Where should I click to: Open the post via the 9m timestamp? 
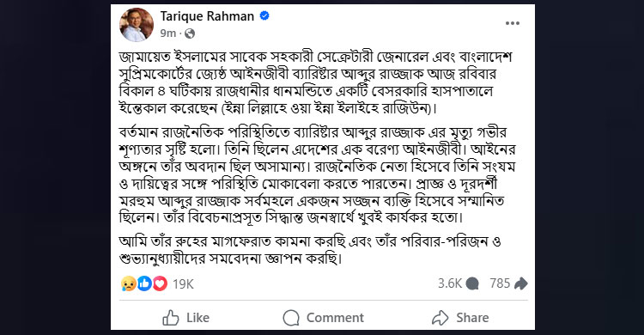tap(168, 33)
